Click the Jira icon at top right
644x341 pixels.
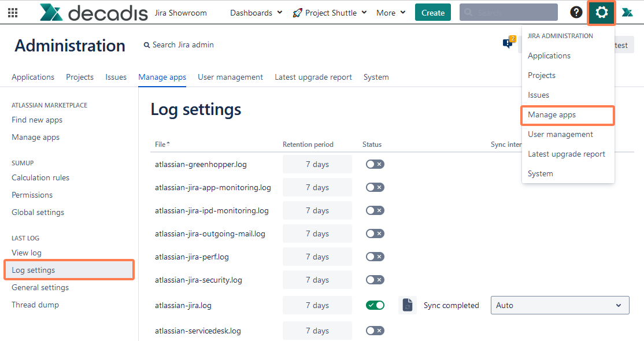coord(628,12)
